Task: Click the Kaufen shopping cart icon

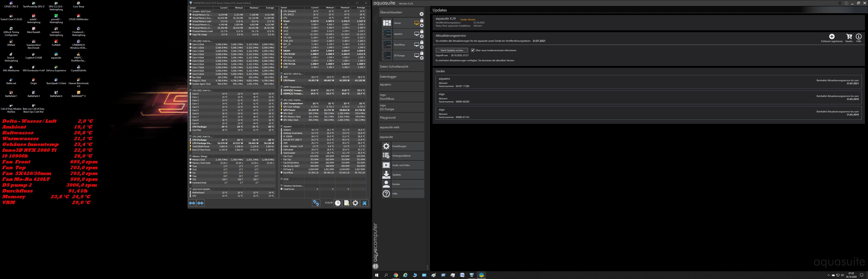Action: (x=849, y=36)
